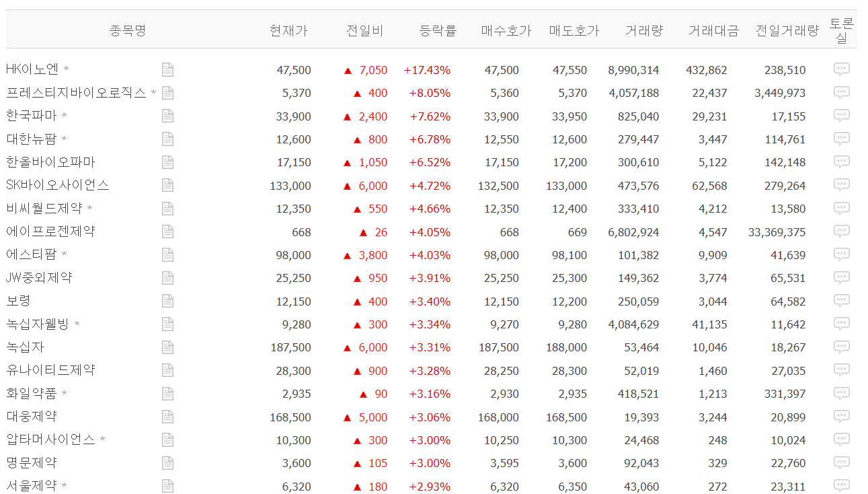This screenshot has height=494, width=868.
Task: Click the 187,500 current price of 녹십자
Action: 290,348
